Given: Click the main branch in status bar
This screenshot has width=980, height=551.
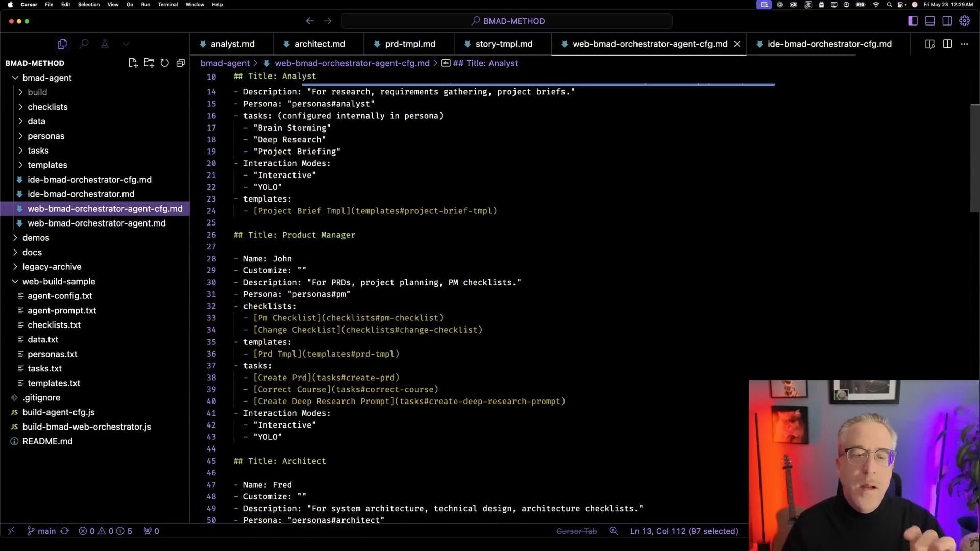Looking at the screenshot, I should [46, 531].
